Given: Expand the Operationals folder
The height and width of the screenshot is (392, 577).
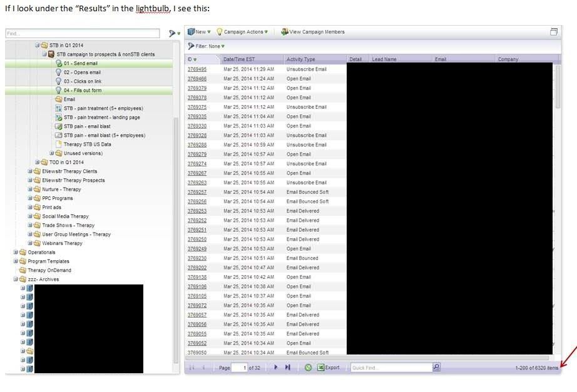Looking at the screenshot, I should pos(15,253).
